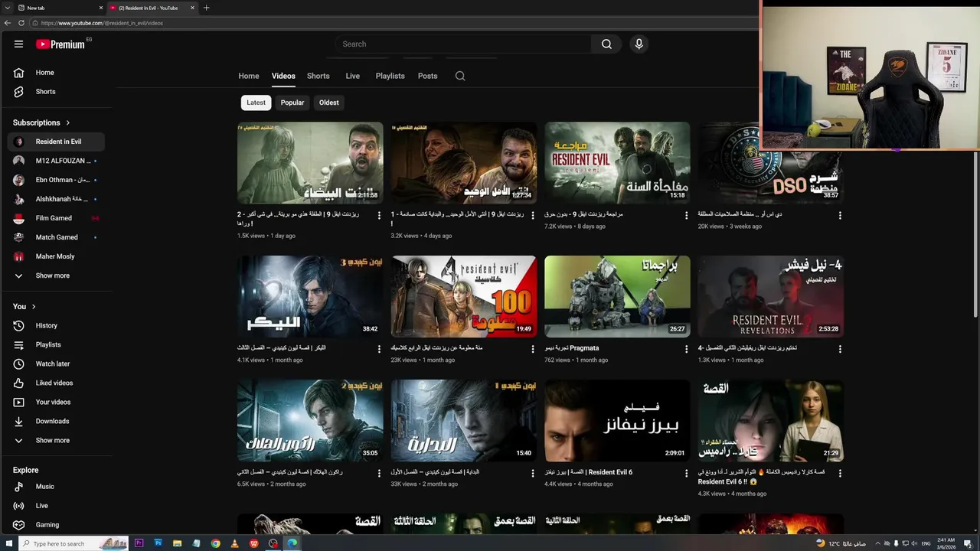Play the Pragmata demo video thumbnail
Screen dimensions: 980x551
pyautogui.click(x=617, y=296)
